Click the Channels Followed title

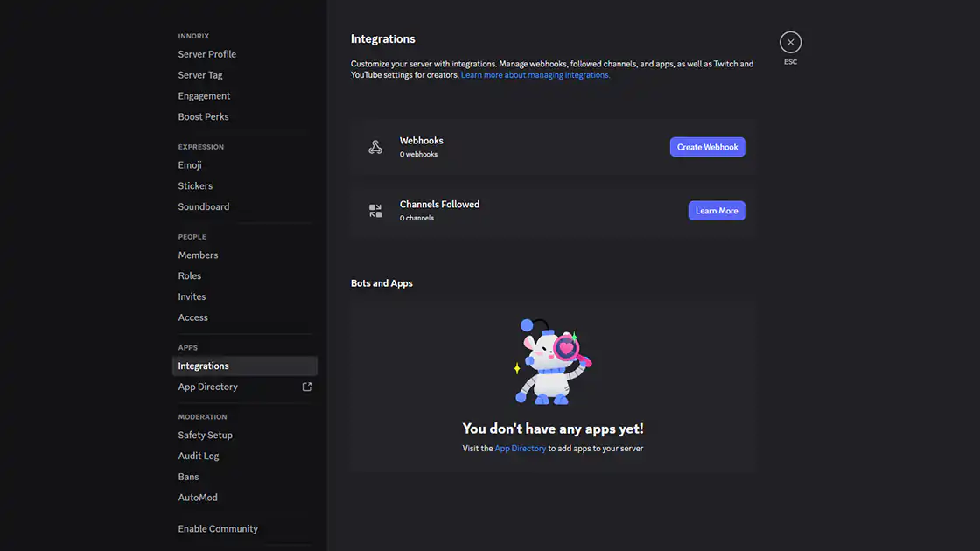[439, 205]
